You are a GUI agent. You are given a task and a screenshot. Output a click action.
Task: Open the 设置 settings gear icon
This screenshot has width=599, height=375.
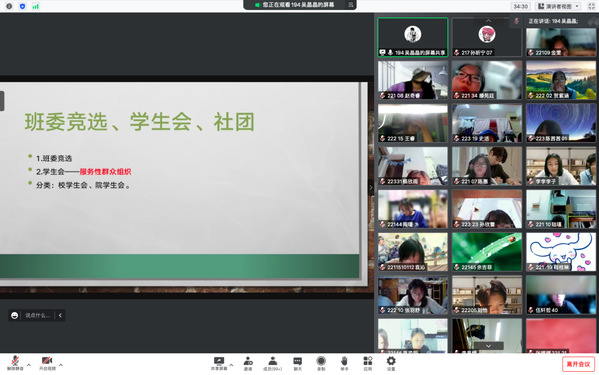391,364
